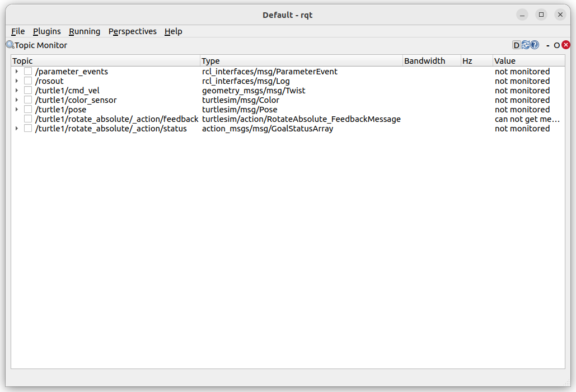Minimize the rqt window

coord(522,15)
